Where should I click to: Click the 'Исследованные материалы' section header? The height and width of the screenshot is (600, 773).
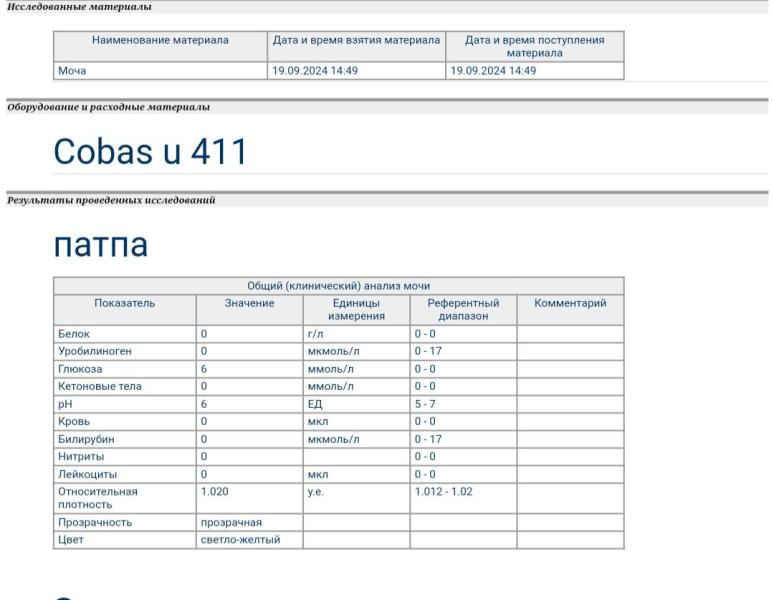click(x=80, y=7)
